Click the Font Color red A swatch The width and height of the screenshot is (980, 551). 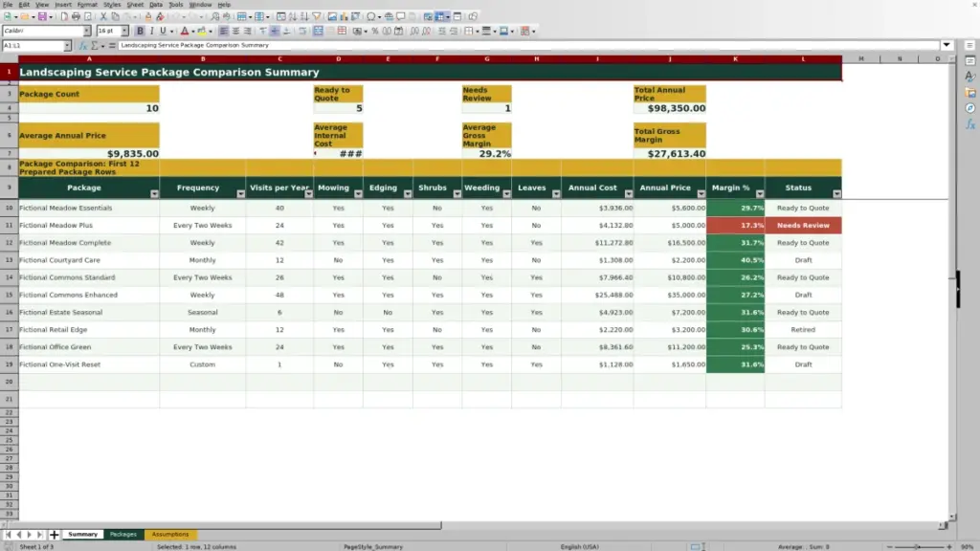pos(185,32)
